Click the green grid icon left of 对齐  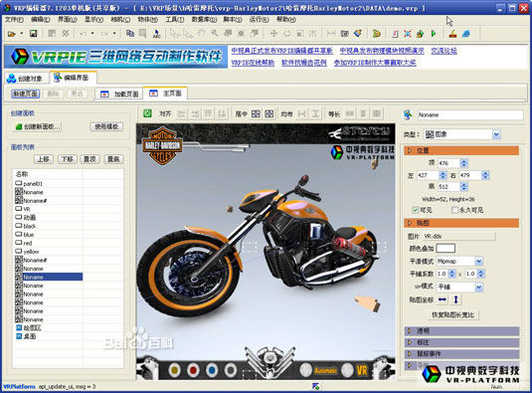(x=147, y=113)
